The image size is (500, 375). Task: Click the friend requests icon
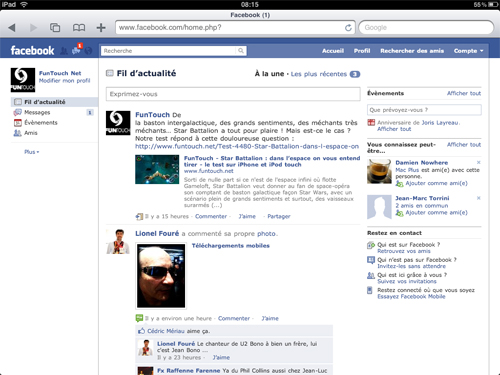click(x=64, y=51)
